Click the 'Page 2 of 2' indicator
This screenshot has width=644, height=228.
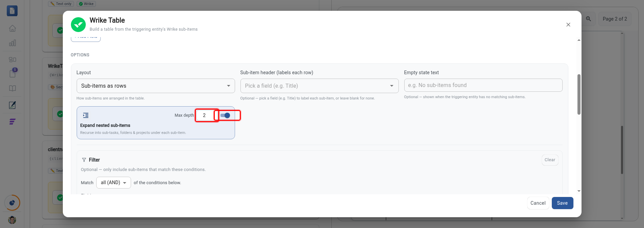pyautogui.click(x=615, y=19)
